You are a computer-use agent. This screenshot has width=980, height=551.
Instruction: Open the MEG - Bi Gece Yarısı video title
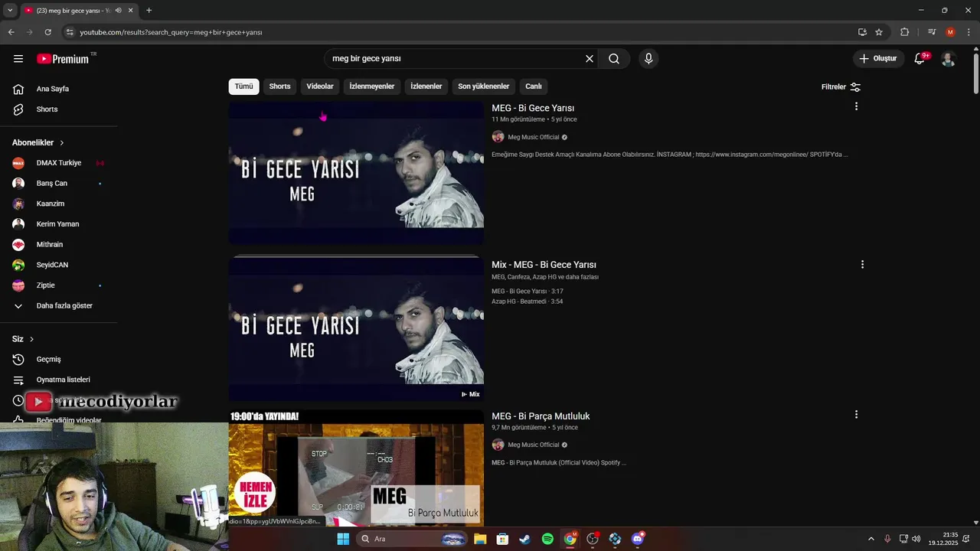(533, 108)
